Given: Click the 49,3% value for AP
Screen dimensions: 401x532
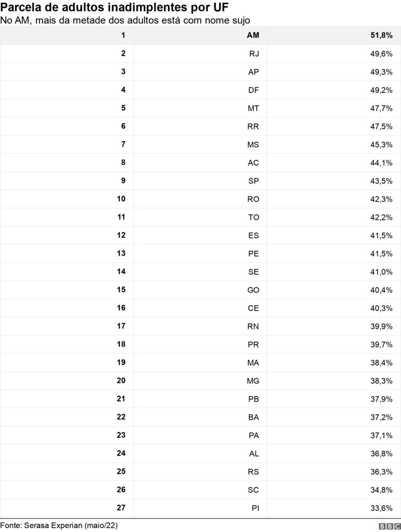Looking at the screenshot, I should (382, 72).
